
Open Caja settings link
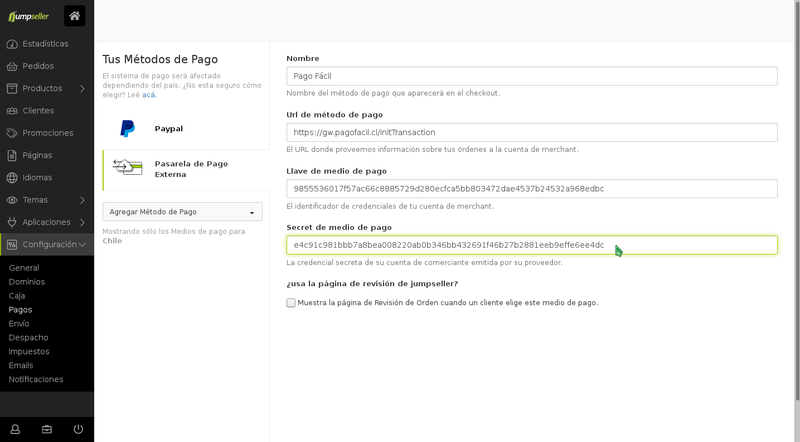point(17,296)
